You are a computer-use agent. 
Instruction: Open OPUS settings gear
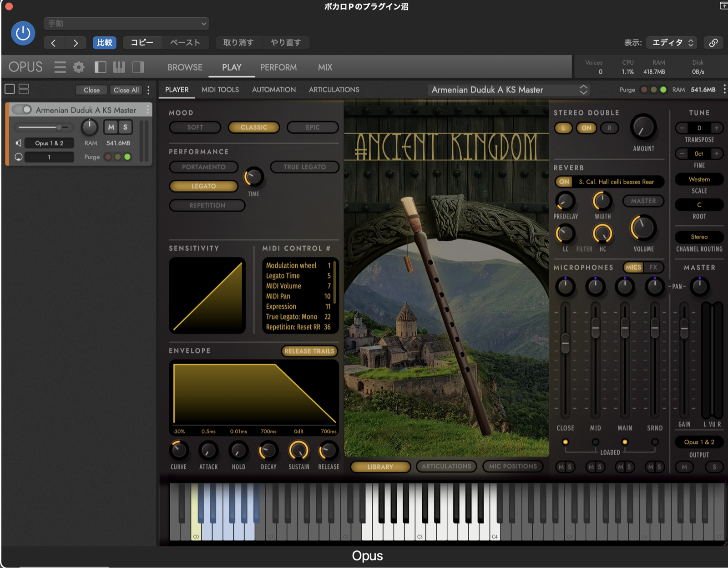[x=79, y=67]
